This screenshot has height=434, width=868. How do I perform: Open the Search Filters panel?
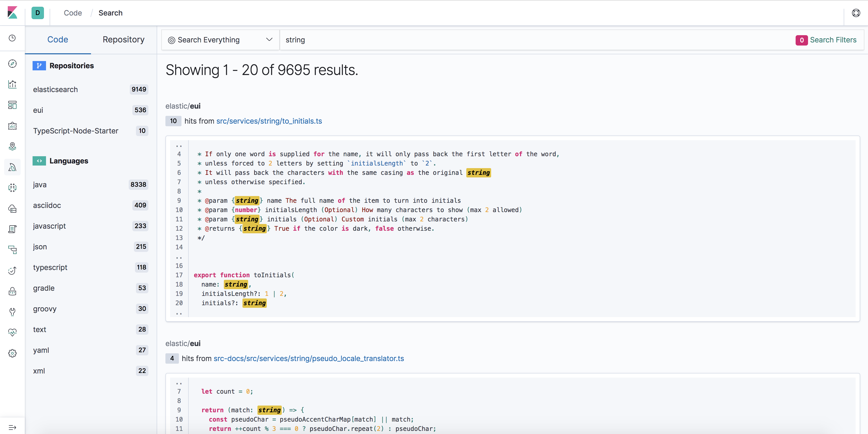pyautogui.click(x=827, y=40)
